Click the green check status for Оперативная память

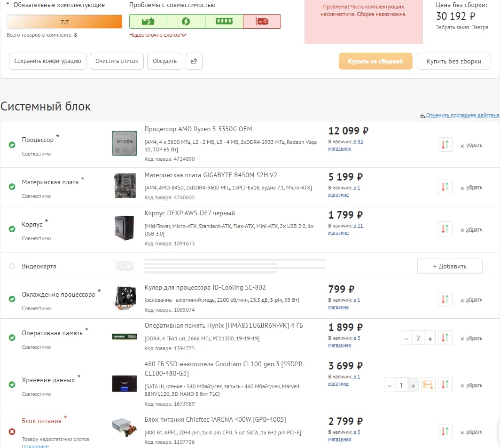coord(12,338)
